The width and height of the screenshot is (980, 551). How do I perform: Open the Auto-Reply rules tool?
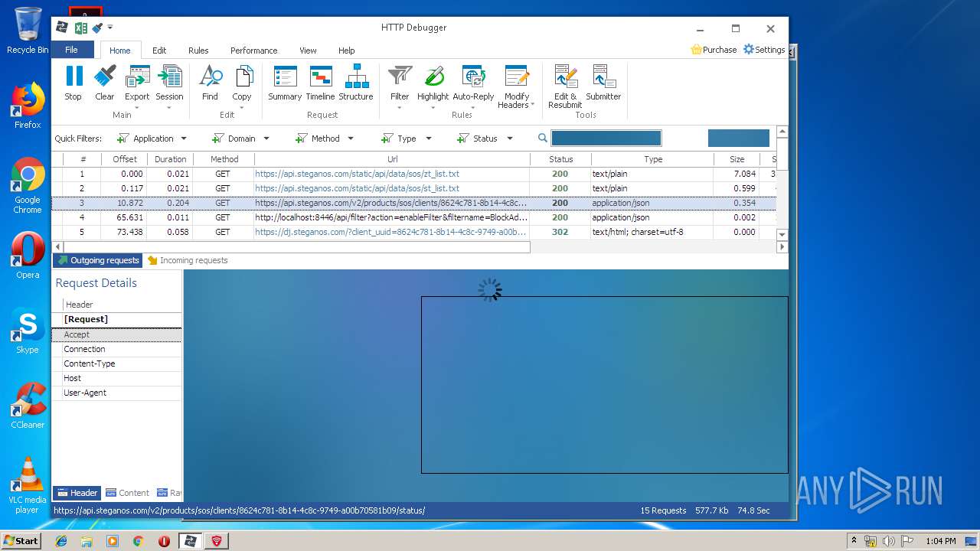coord(473,88)
